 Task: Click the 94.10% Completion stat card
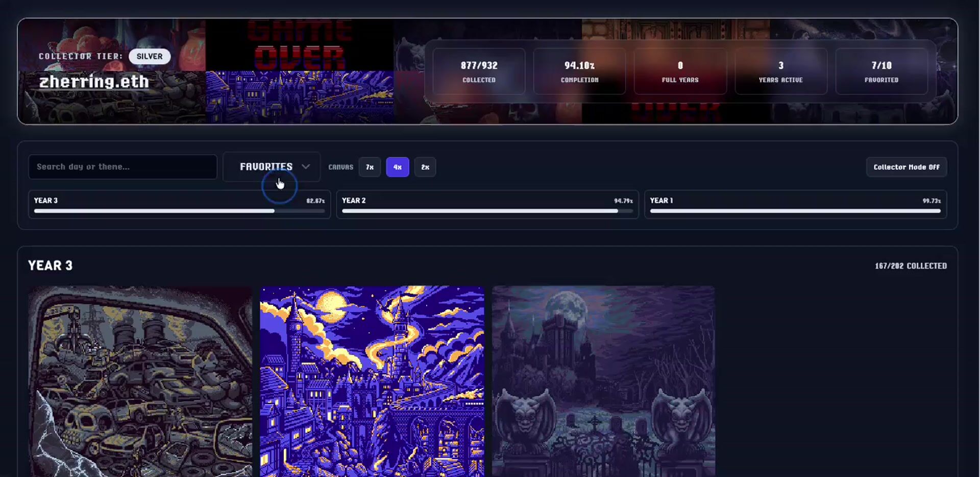579,71
